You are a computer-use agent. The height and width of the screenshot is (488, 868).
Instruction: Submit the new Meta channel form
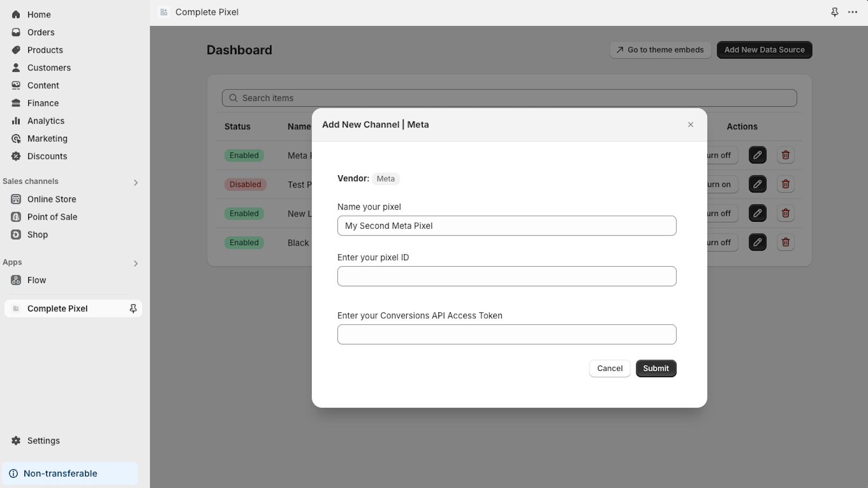coord(655,368)
